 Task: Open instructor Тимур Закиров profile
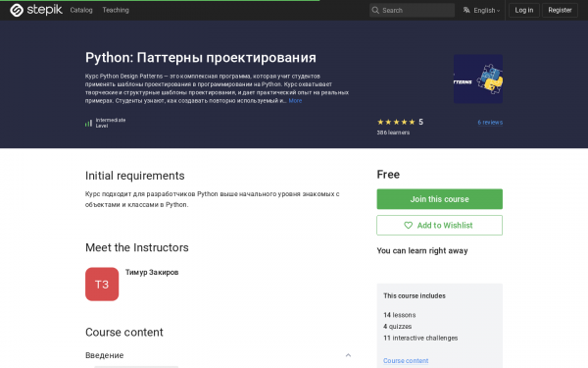152,272
